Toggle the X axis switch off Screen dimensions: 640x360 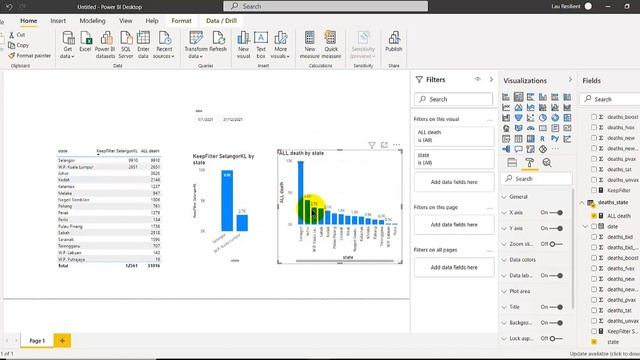(557, 213)
